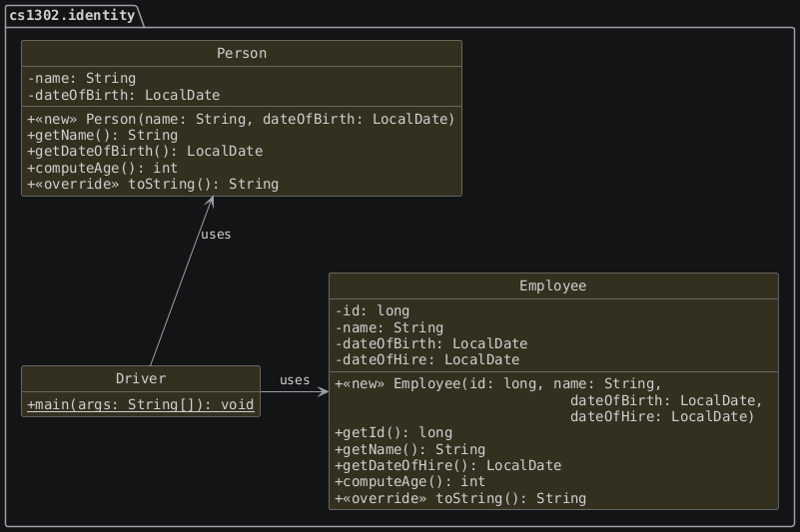Select computeAge(): int in Person class
800x532 pixels.
click(x=103, y=168)
